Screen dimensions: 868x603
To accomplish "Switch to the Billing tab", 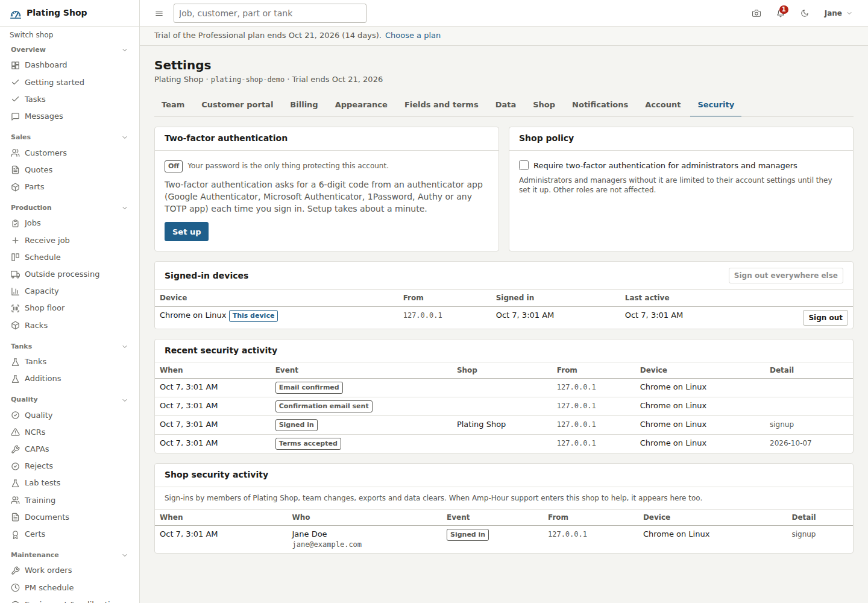I will (304, 105).
